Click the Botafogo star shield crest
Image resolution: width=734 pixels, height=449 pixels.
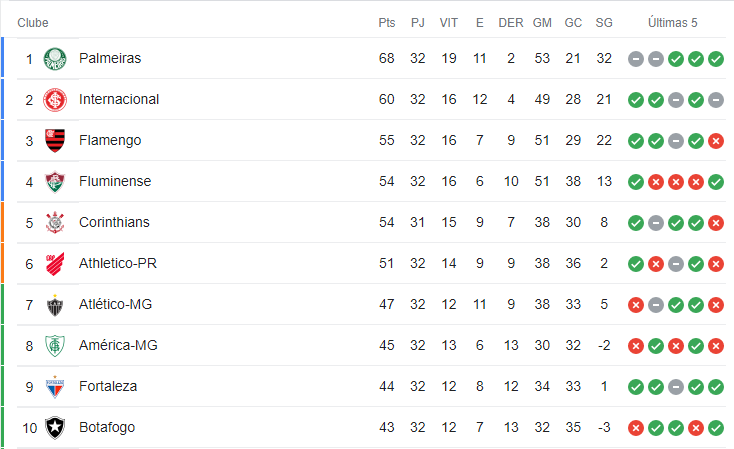click(x=55, y=427)
